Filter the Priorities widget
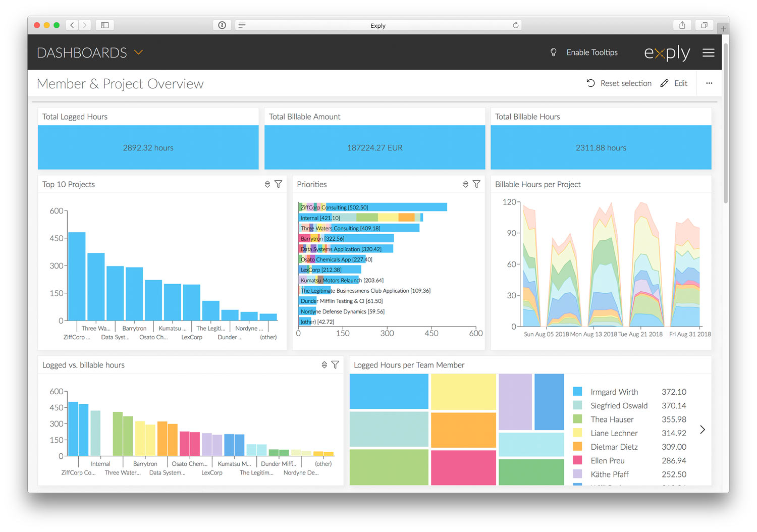The height and width of the screenshot is (532, 757). coord(476,184)
